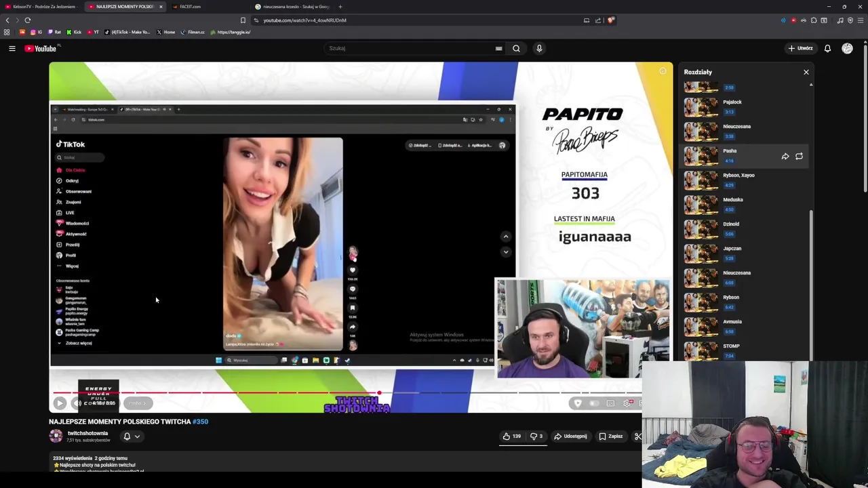Open the X Home bookmark
The height and width of the screenshot is (488, 868).
click(166, 32)
